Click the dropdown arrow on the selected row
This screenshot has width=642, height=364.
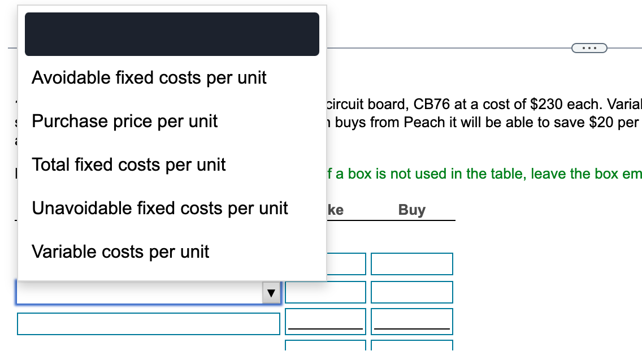tap(271, 292)
